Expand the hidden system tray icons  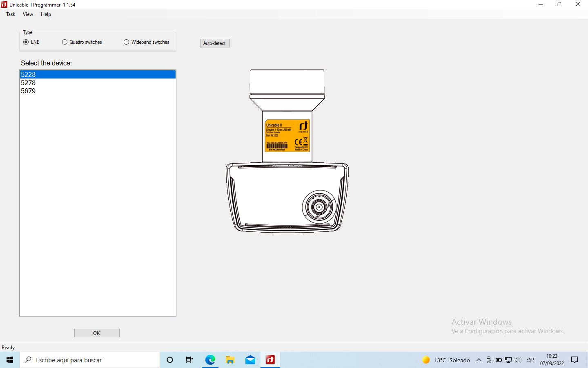pos(479,360)
